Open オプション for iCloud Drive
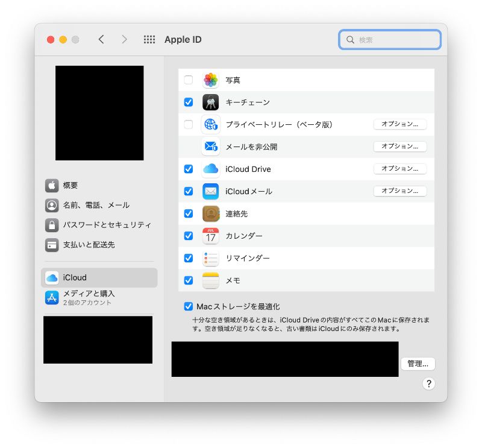 pyautogui.click(x=400, y=169)
